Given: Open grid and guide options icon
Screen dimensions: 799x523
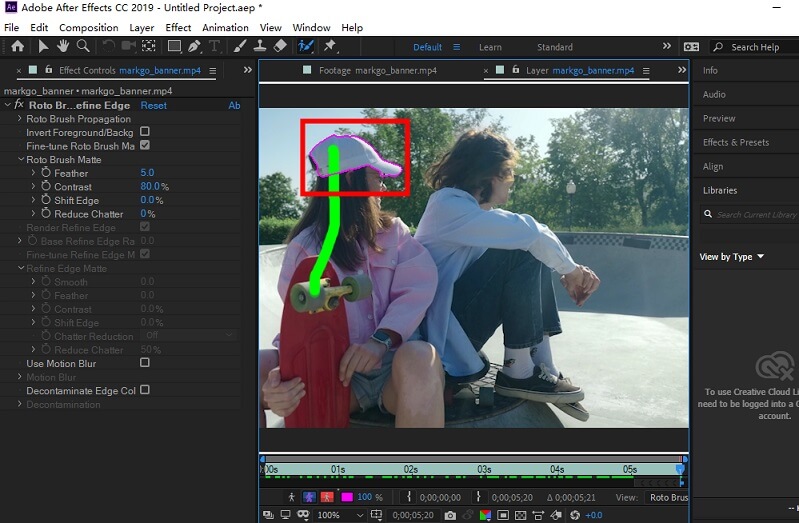Looking at the screenshot, I should point(376,515).
